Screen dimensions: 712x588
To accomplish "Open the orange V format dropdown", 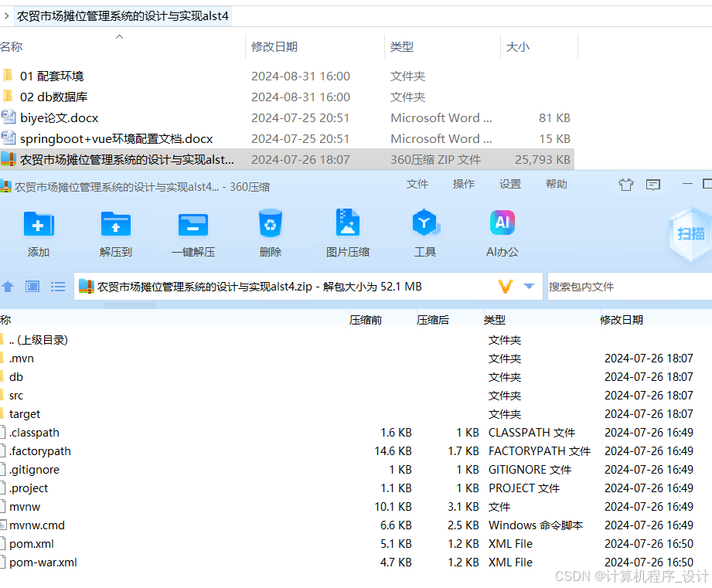I will coord(505,286).
